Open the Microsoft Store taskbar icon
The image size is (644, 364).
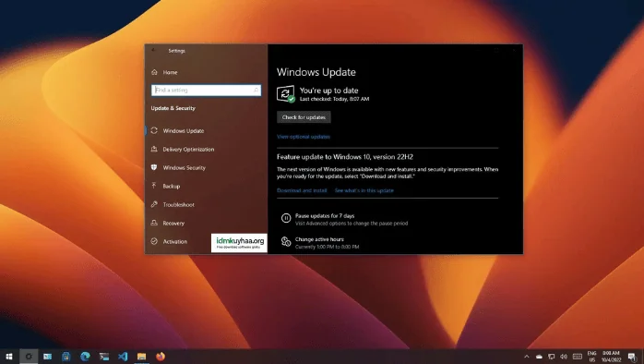[x=66, y=357]
